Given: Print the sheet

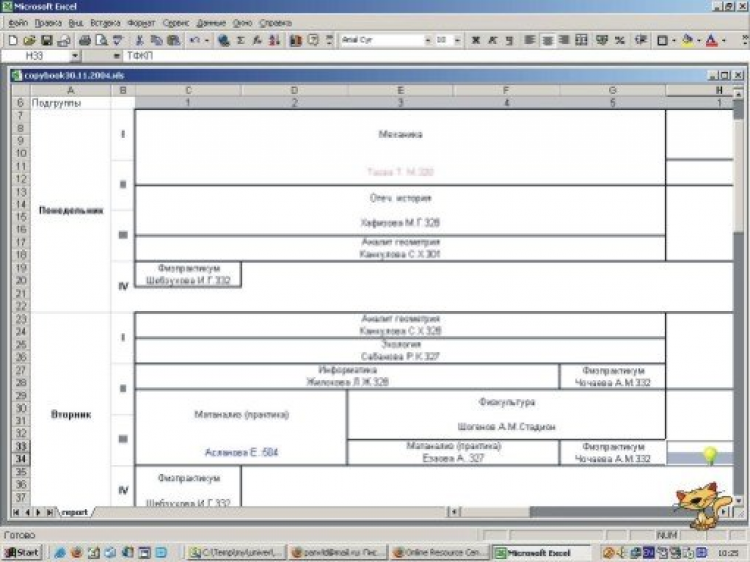Looking at the screenshot, I should pos(85,41).
